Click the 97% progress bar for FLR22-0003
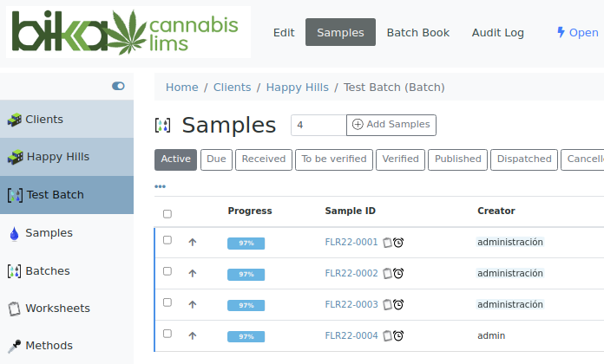The width and height of the screenshot is (604, 364). tap(246, 305)
